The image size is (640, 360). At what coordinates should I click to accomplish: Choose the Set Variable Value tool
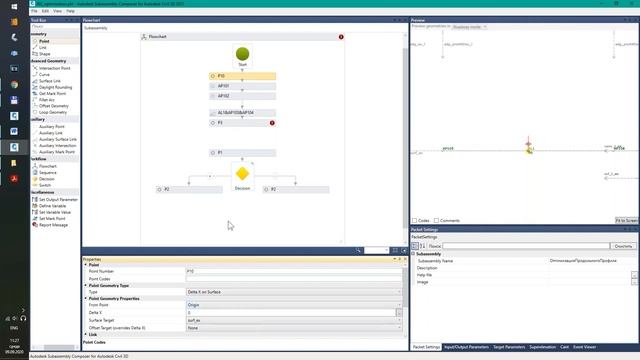pos(55,212)
